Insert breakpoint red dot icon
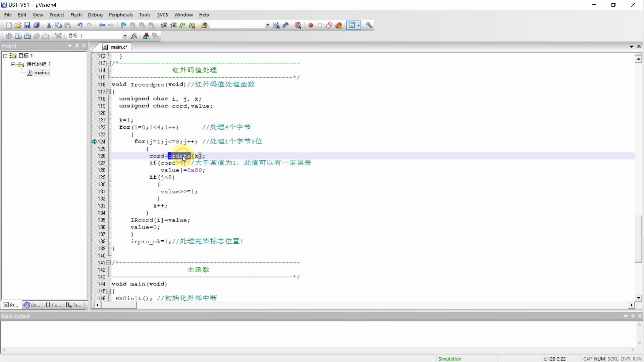Screen dimensions: 644x362 (311, 25)
